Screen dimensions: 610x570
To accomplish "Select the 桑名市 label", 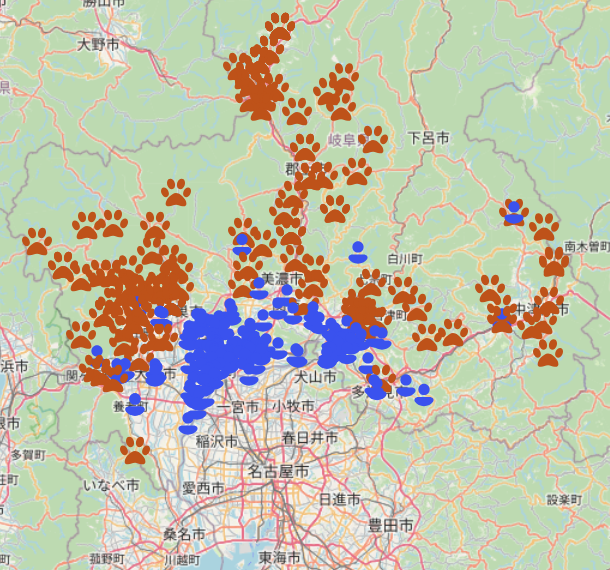I will (184, 535).
